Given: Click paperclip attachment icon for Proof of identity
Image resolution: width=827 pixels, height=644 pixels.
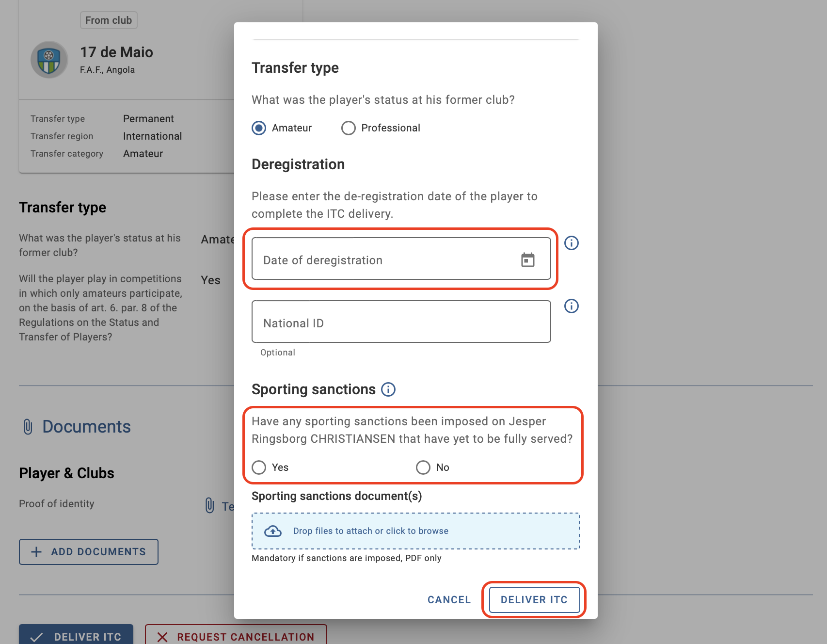Looking at the screenshot, I should click(209, 505).
